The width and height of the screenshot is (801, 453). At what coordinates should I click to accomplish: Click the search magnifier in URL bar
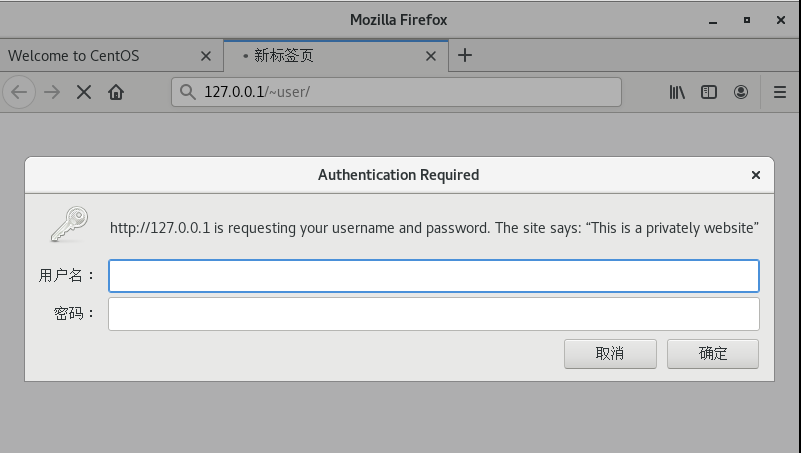[188, 92]
